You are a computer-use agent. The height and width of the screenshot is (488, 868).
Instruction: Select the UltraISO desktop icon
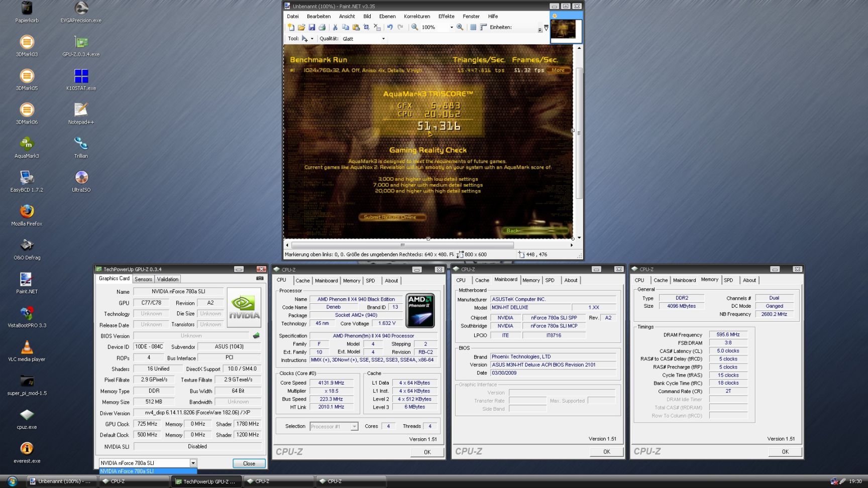pyautogui.click(x=81, y=181)
